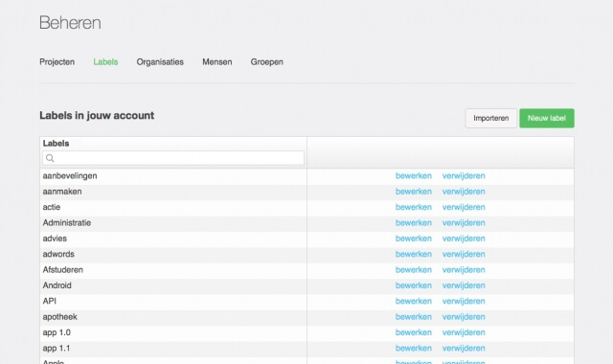Image resolution: width=613 pixels, height=364 pixels.
Task: Click the adwords label name
Action: click(58, 254)
